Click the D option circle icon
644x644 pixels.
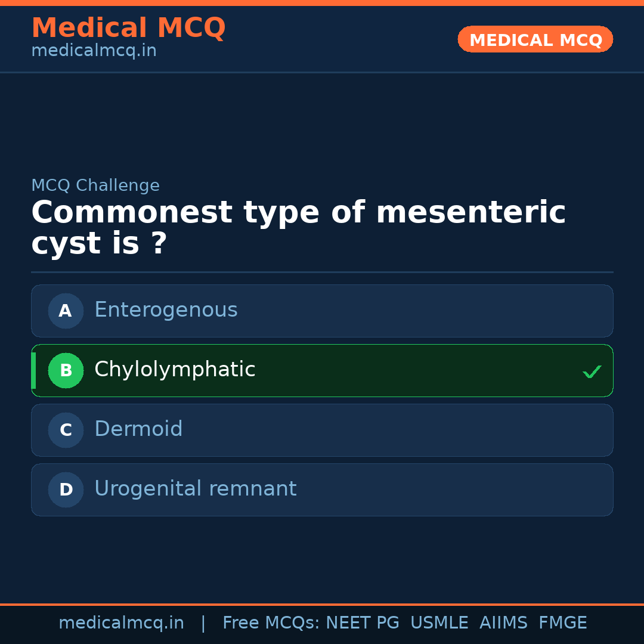(x=66, y=490)
